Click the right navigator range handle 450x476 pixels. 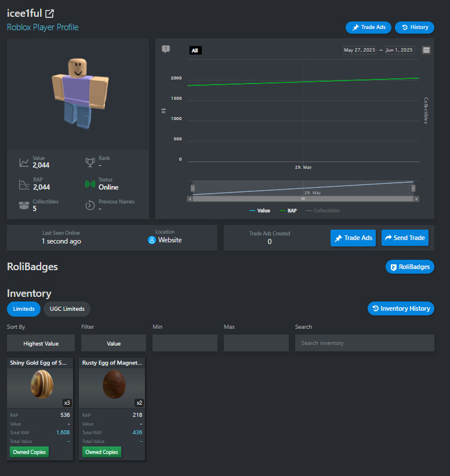click(413, 188)
